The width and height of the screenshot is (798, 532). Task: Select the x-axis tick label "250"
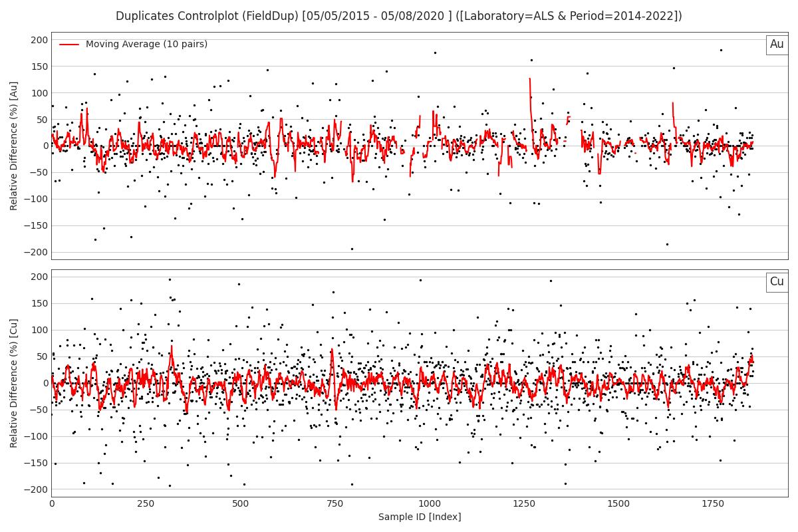(x=146, y=504)
